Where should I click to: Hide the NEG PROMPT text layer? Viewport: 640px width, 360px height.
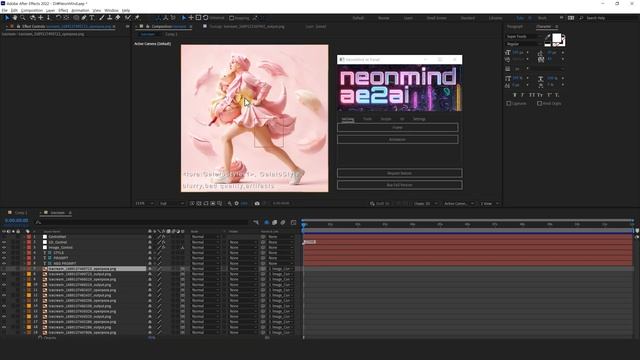[4, 263]
